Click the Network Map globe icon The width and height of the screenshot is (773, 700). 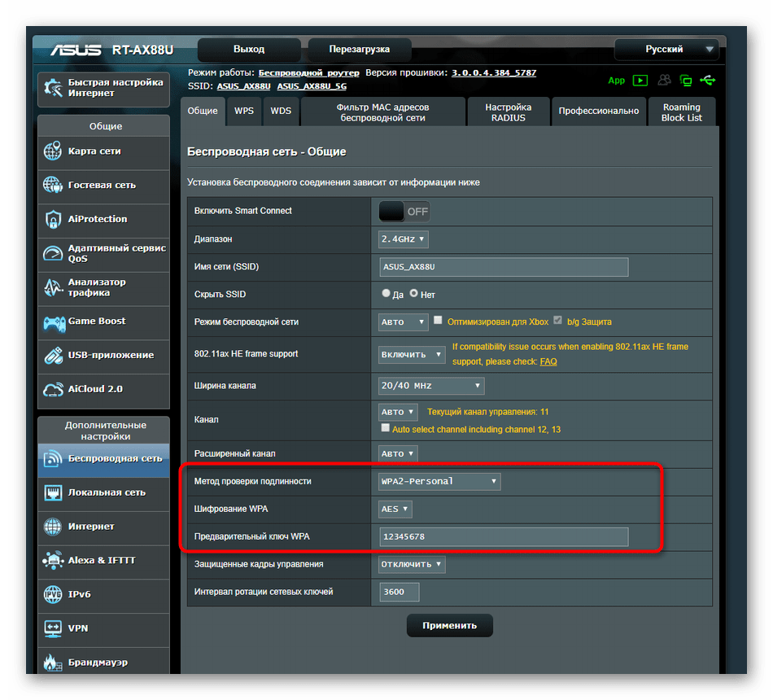click(53, 151)
